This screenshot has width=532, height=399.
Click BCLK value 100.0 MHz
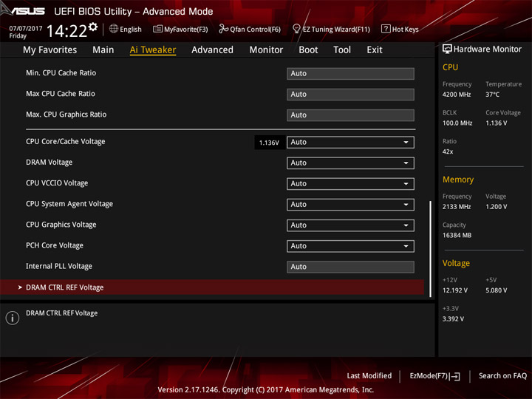coord(457,123)
